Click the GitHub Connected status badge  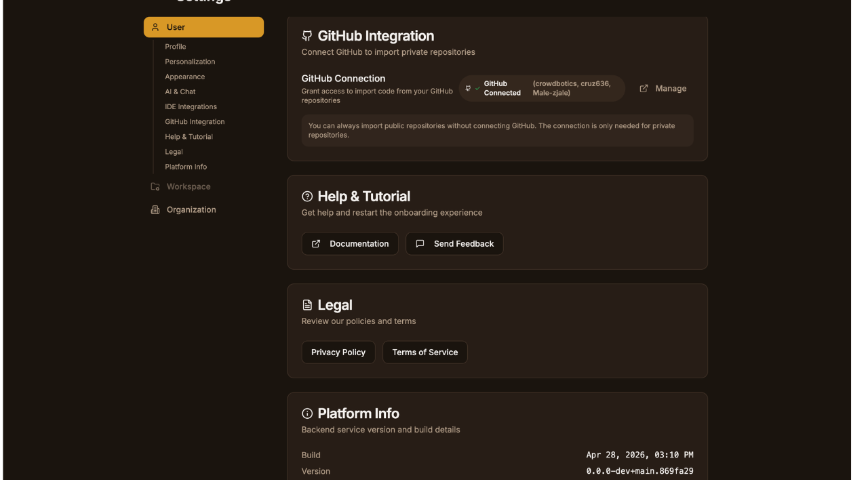(x=542, y=88)
